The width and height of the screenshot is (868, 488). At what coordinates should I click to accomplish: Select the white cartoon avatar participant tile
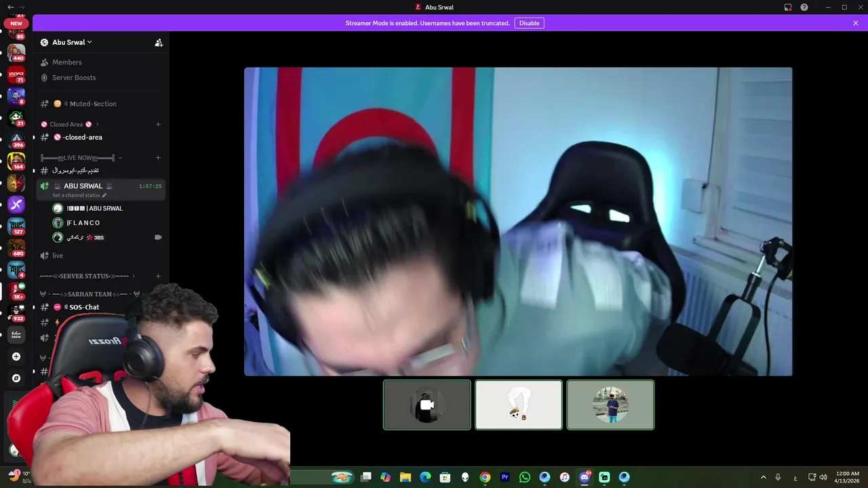pyautogui.click(x=519, y=405)
